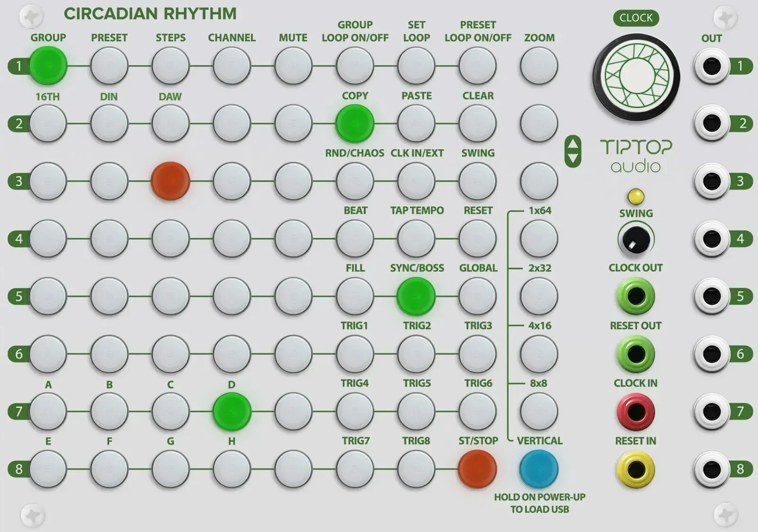Choose the 8x8 grid mode
Image resolution: width=758 pixels, height=532 pixels.
click(538, 411)
